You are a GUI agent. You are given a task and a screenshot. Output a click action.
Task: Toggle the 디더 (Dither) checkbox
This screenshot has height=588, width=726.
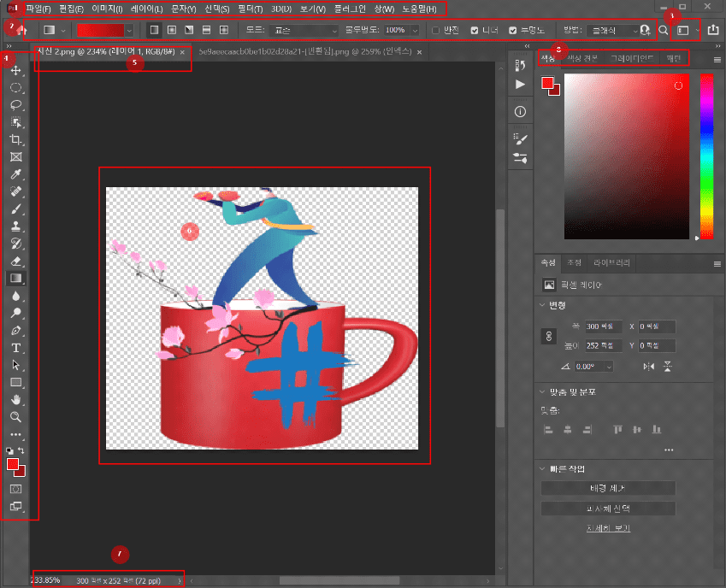pos(474,31)
